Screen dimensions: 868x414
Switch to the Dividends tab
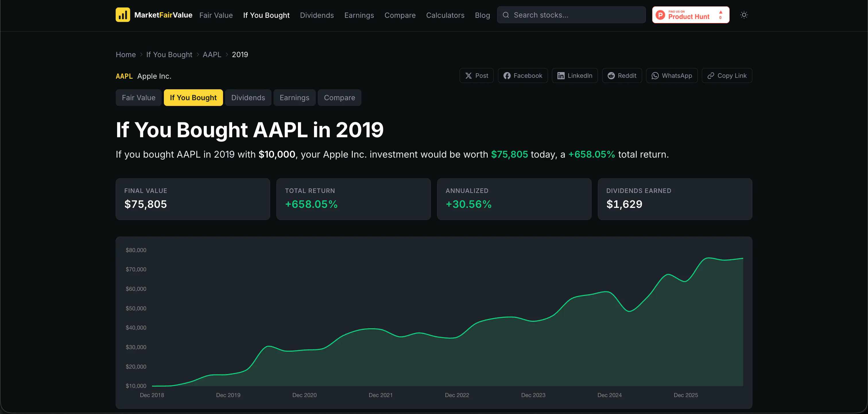pyautogui.click(x=248, y=97)
